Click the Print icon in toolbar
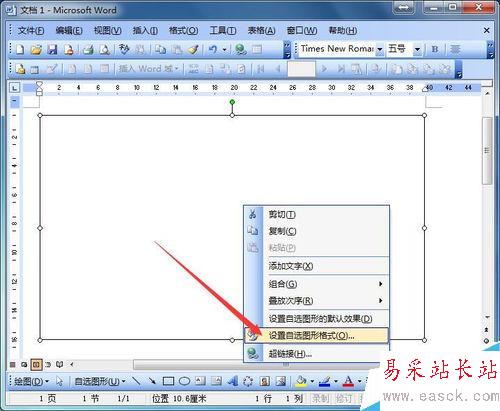 tap(88, 50)
